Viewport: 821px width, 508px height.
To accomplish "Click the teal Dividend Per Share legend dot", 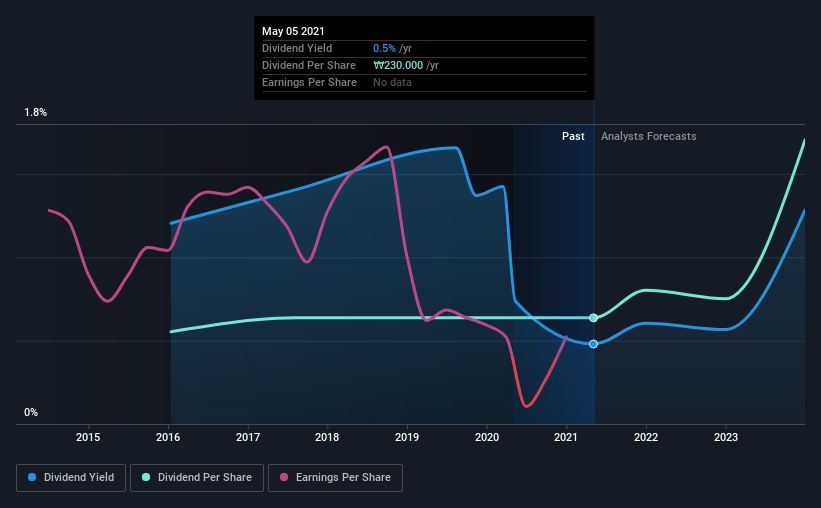I will (x=146, y=477).
